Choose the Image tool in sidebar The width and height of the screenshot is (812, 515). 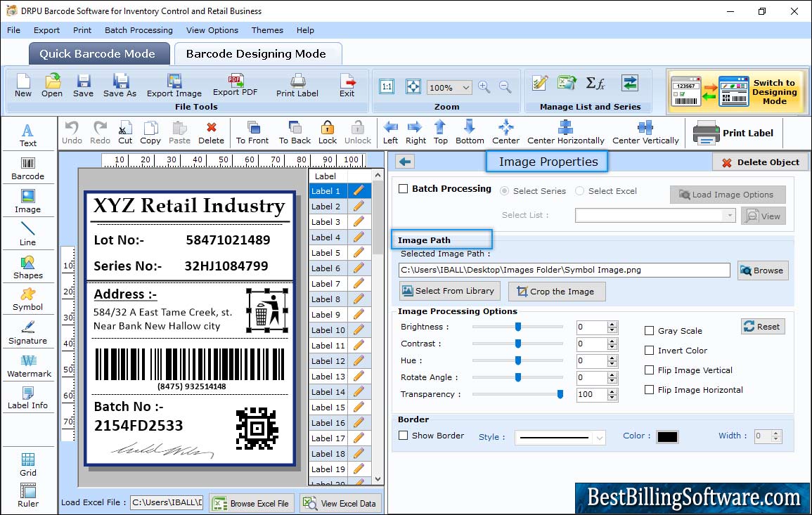(x=28, y=202)
